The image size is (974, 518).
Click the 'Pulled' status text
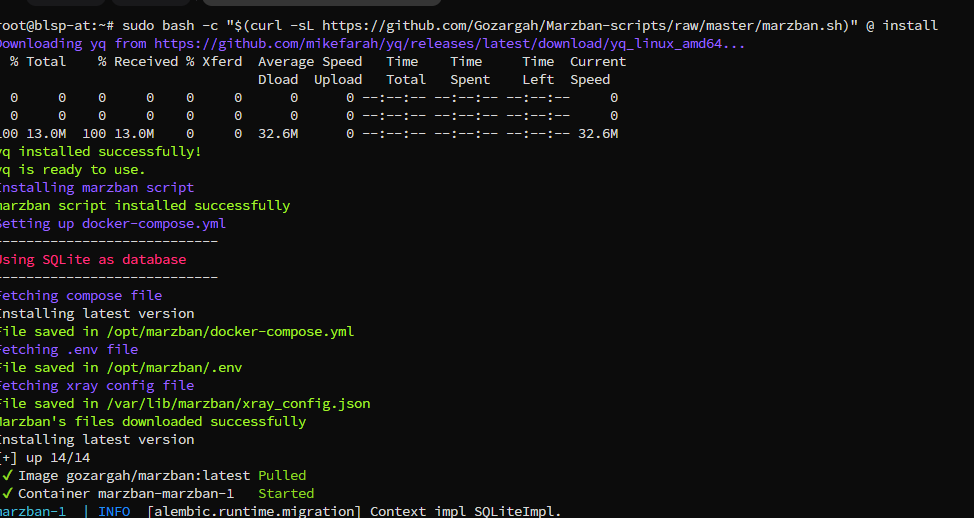282,476
